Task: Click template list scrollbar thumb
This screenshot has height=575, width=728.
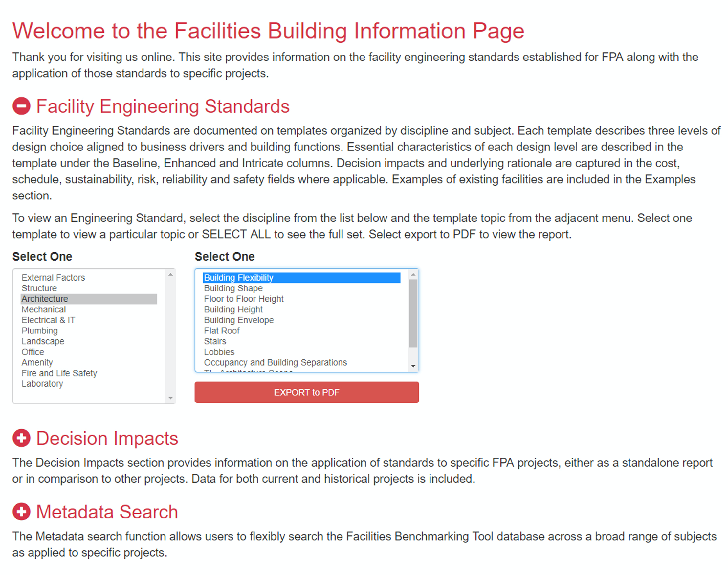Action: click(413, 313)
